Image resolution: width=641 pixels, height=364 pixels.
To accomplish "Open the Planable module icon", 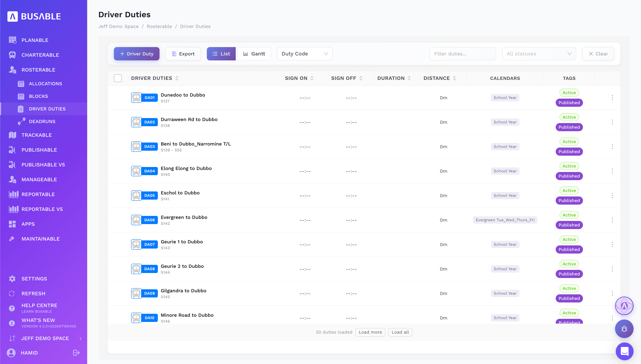I will tap(12, 40).
